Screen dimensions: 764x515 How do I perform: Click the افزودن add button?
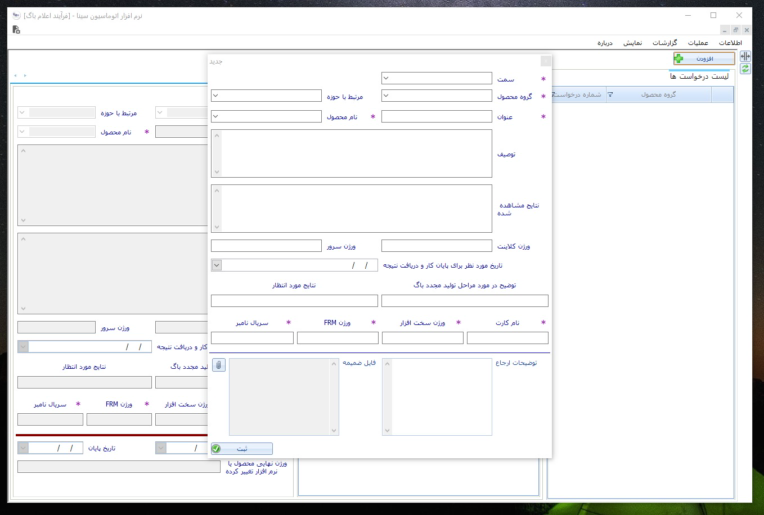[x=704, y=58]
